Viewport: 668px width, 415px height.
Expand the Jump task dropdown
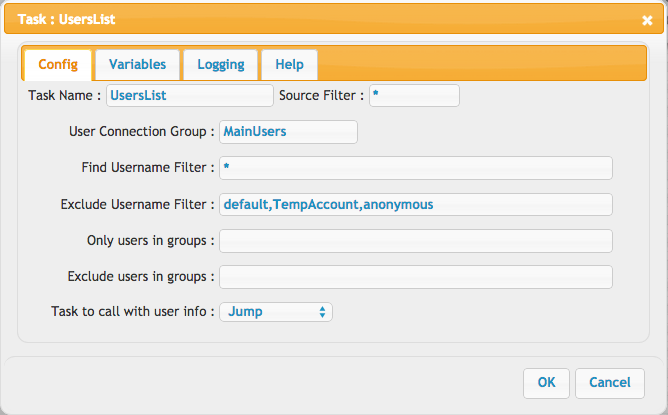tap(276, 312)
